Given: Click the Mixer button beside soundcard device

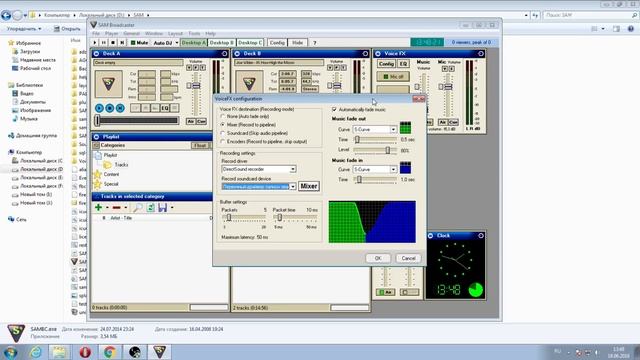Looking at the screenshot, I should coord(309,186).
